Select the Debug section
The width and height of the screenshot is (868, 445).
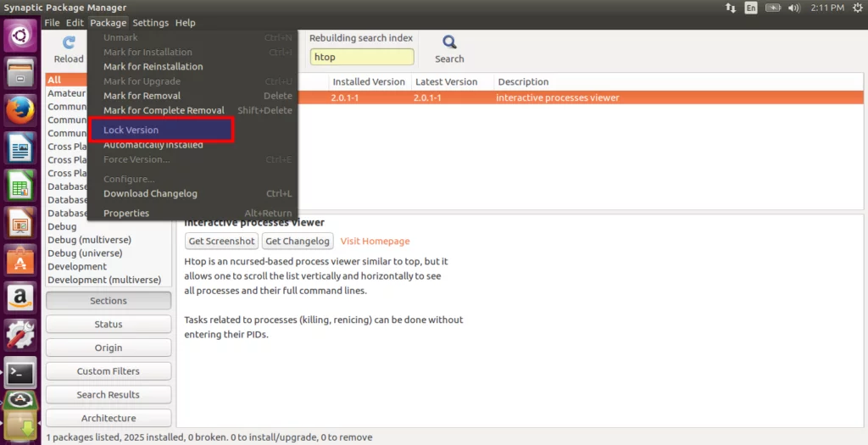(108, 226)
